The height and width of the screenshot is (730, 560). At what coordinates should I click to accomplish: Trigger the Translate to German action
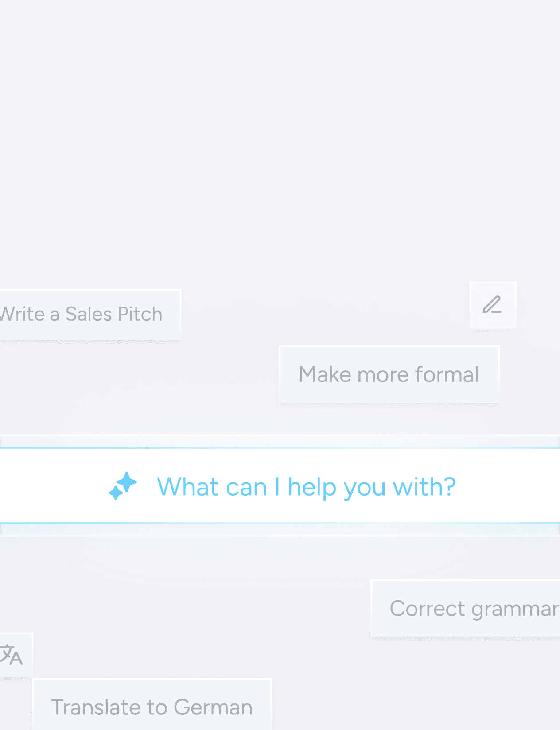pos(152,707)
